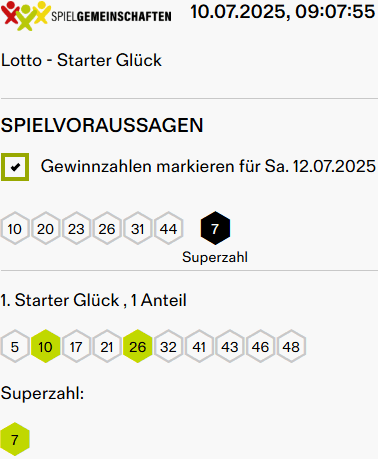Click number 5 in the Starter Glück row
378x459 pixels.
point(15,346)
